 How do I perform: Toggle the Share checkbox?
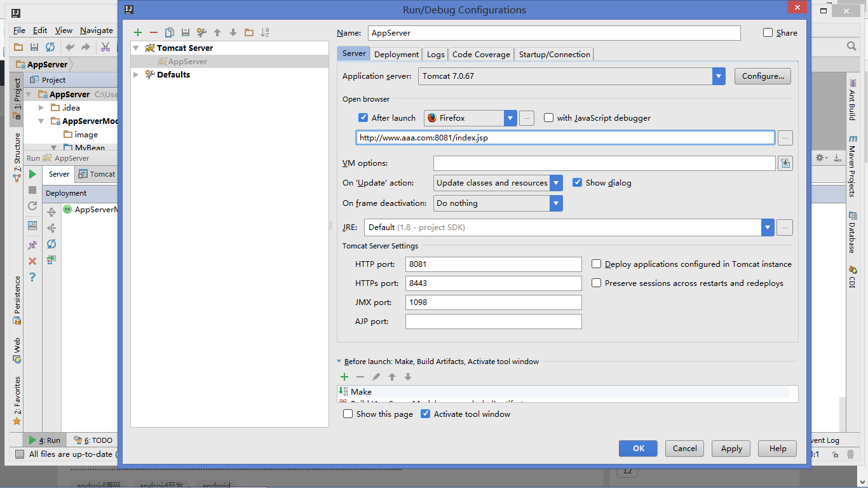(768, 33)
